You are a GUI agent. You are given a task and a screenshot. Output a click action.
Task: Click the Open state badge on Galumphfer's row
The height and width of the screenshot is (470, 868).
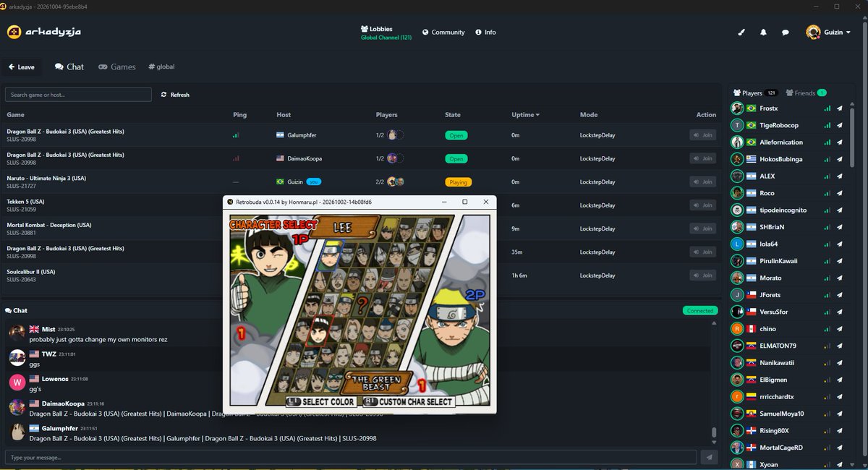click(x=456, y=135)
